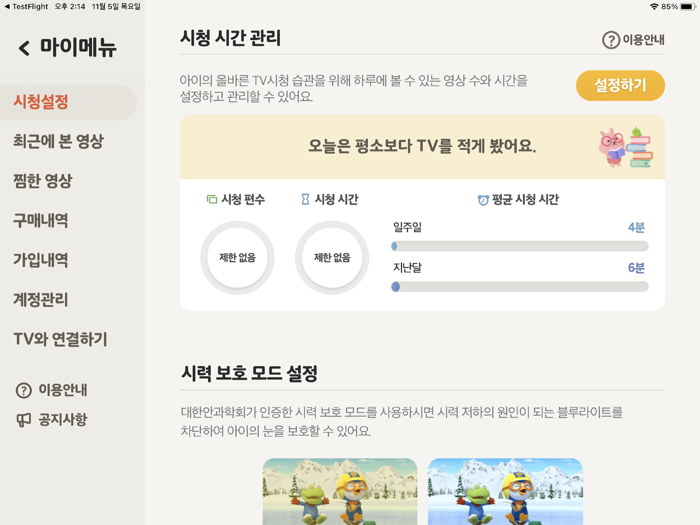Select the 시청설정 menu item
This screenshot has height=525, width=700.
click(x=68, y=102)
